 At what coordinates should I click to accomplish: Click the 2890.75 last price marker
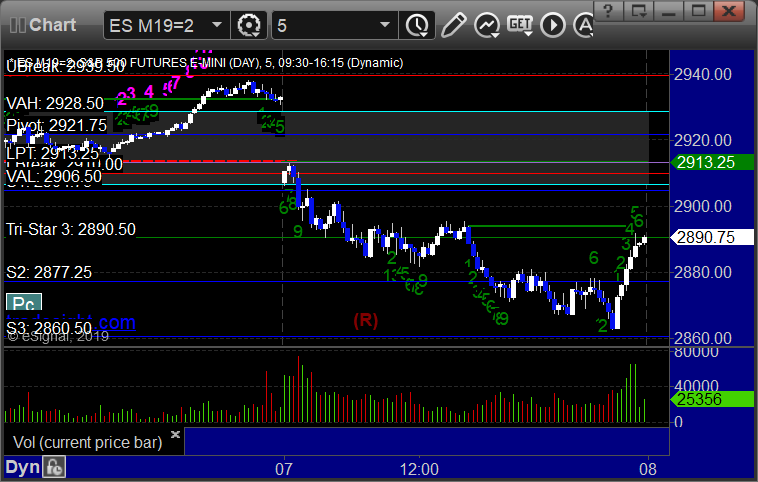(x=712, y=237)
